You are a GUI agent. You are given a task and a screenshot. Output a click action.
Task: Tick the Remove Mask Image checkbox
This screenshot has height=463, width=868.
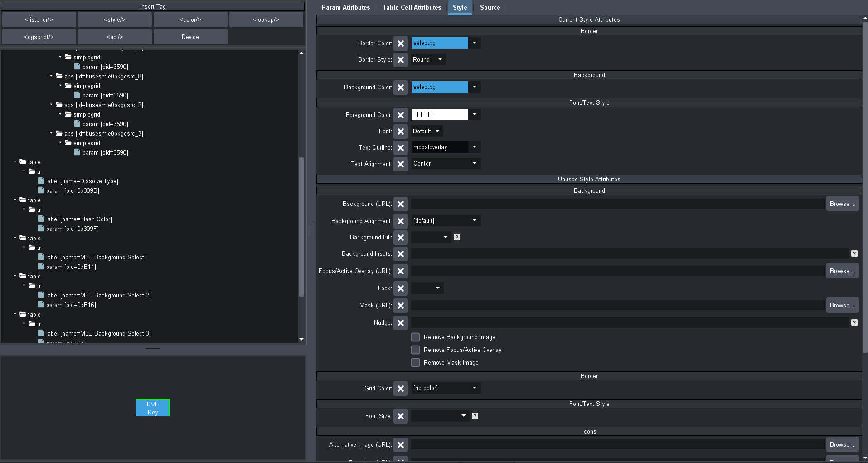[x=415, y=363]
